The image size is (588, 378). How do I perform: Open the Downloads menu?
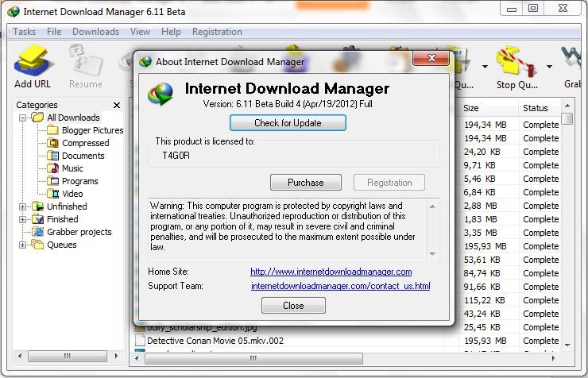pyautogui.click(x=95, y=32)
